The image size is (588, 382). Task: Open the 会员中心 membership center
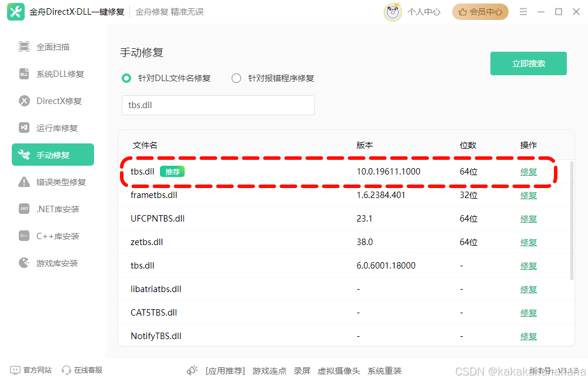[x=480, y=11]
